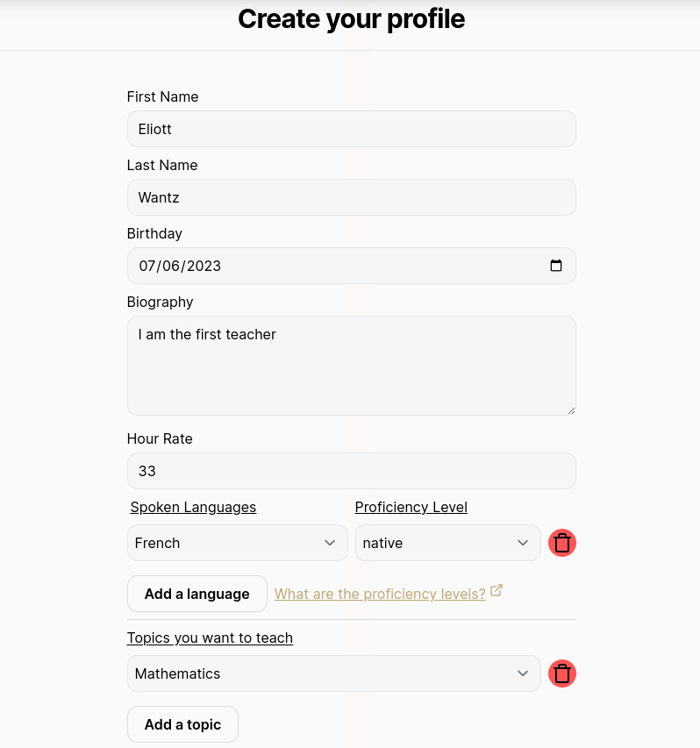Image resolution: width=700 pixels, height=748 pixels.
Task: Click the chevron on the French language selector
Action: tap(330, 542)
